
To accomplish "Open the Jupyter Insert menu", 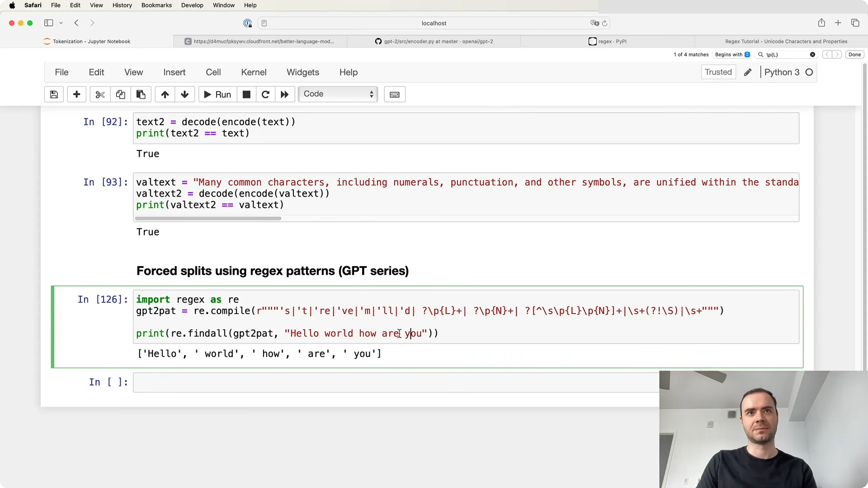I will pyautogui.click(x=174, y=72).
